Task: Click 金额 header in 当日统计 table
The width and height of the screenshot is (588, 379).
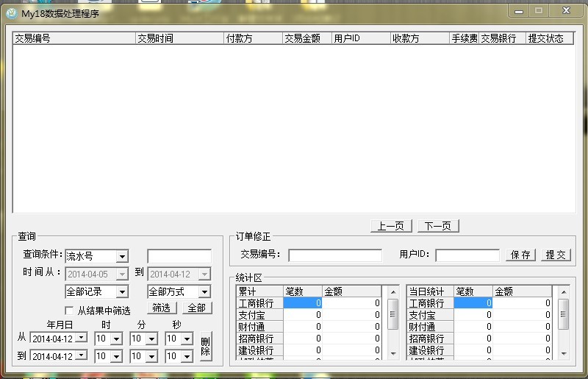Action: coord(523,291)
